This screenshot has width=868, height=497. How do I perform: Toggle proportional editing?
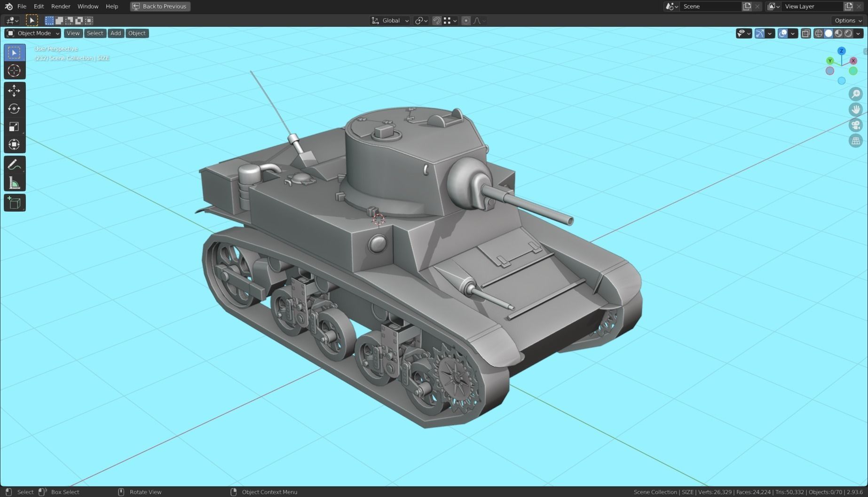coord(466,20)
